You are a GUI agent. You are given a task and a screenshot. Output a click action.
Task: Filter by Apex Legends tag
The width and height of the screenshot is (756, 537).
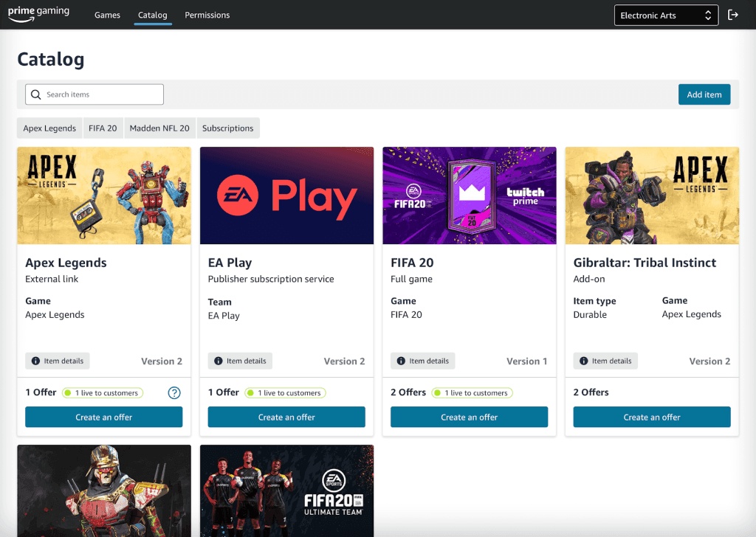pos(49,128)
